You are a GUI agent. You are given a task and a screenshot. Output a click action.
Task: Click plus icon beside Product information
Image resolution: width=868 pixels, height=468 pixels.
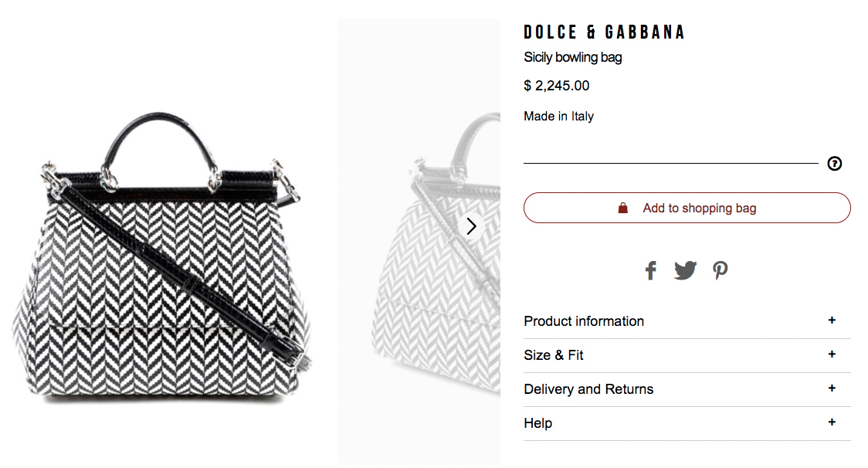[832, 320]
